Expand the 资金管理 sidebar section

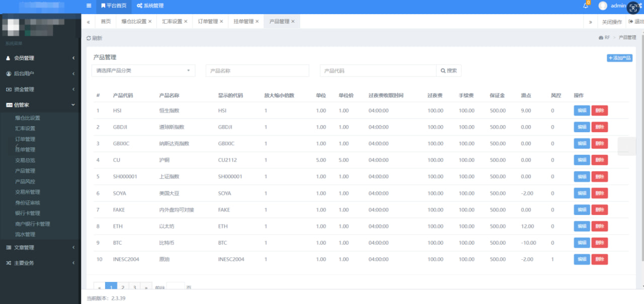40,89
